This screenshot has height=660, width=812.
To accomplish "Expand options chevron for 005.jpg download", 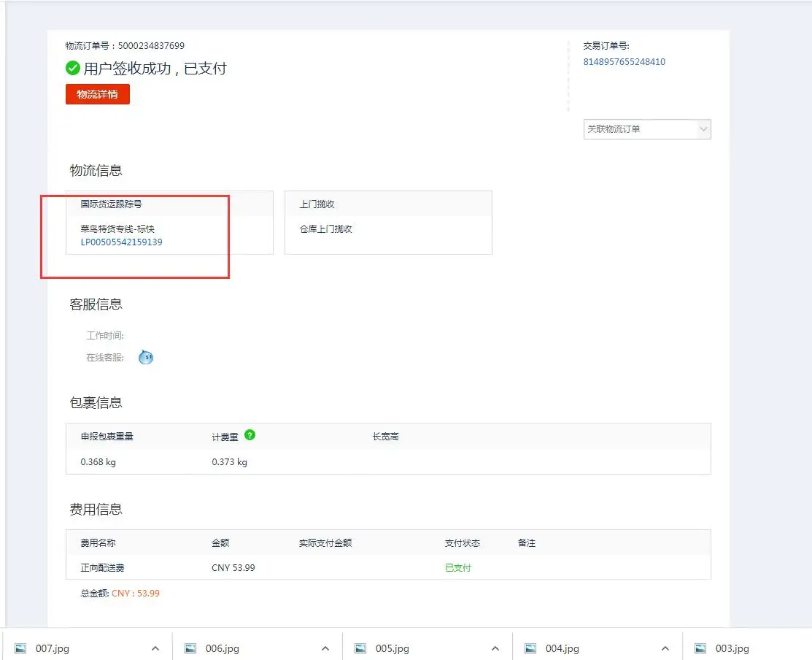I will (x=495, y=648).
